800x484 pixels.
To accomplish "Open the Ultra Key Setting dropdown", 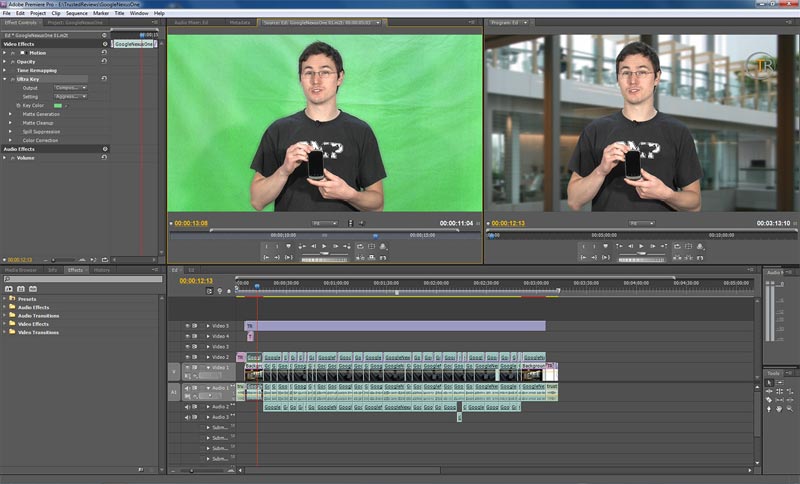I will point(70,96).
